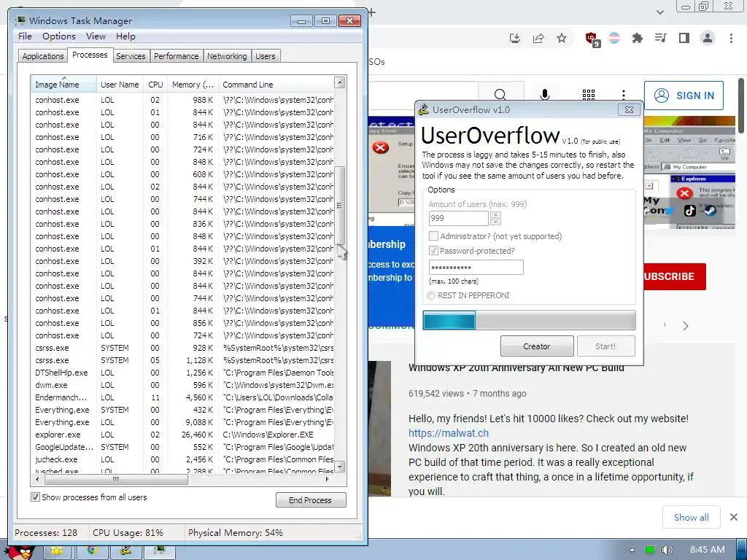Click the share page icon in Chrome

click(x=538, y=38)
